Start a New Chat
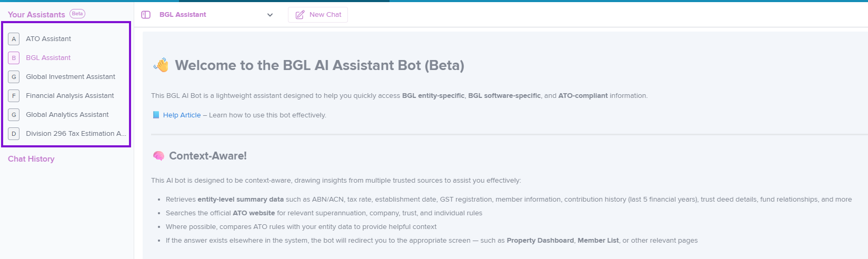This screenshot has height=259, width=868. coord(318,15)
